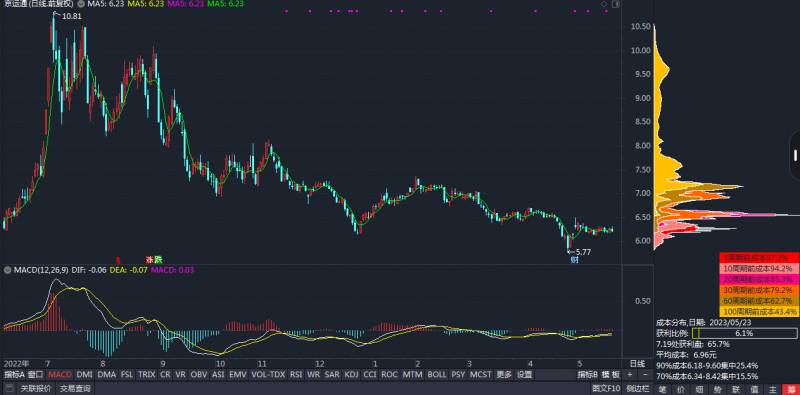Click the red 涨 marker under the chart
The width and height of the screenshot is (800, 395).
tap(149, 259)
